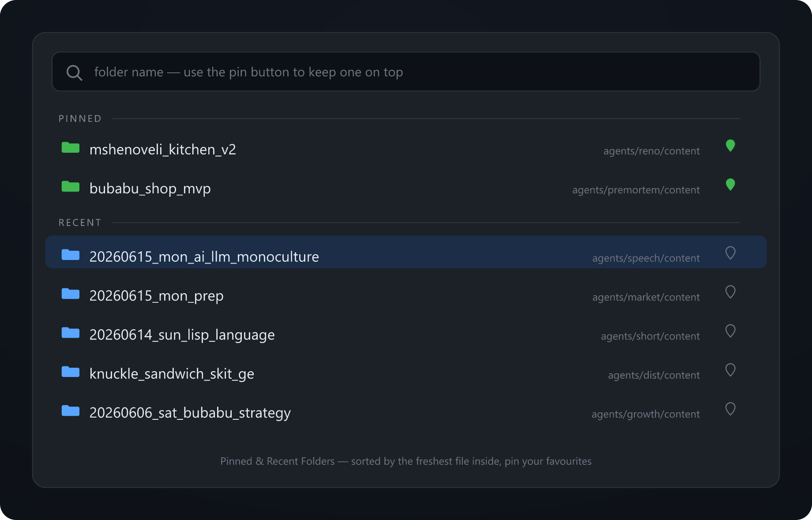Open mshenoveli_kitchen_v2 folder name
This screenshot has width=812, height=520.
tap(163, 150)
